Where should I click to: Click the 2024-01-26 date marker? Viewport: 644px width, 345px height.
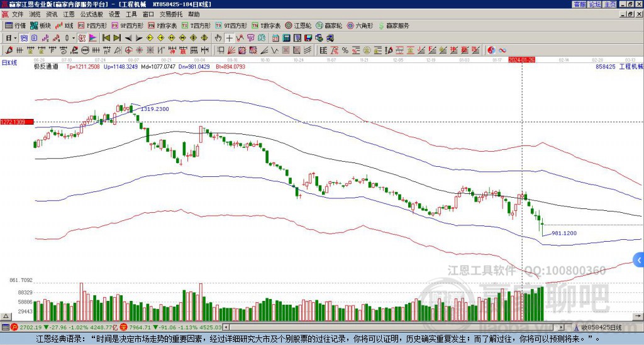521,60
